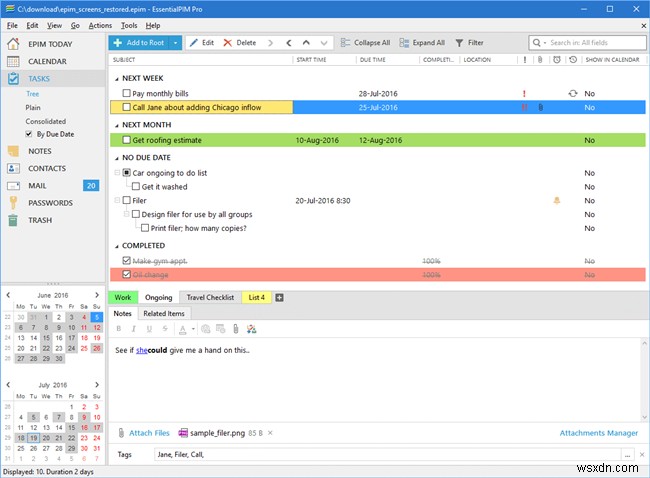Click the italic formatting icon
The image size is (650, 478).
point(133,329)
